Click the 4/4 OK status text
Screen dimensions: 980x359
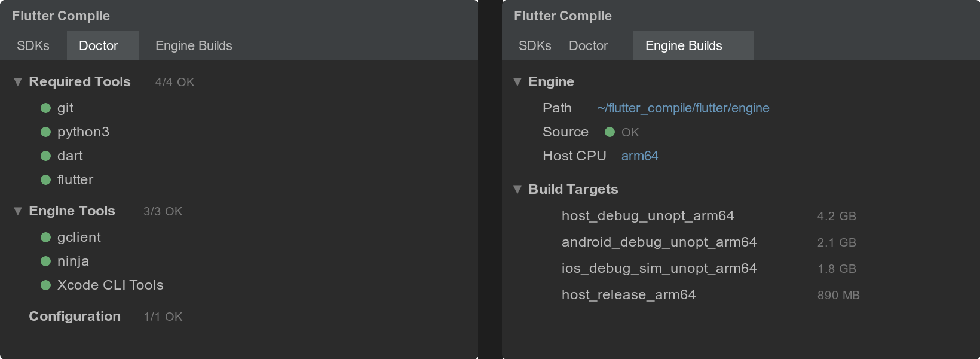pos(174,82)
